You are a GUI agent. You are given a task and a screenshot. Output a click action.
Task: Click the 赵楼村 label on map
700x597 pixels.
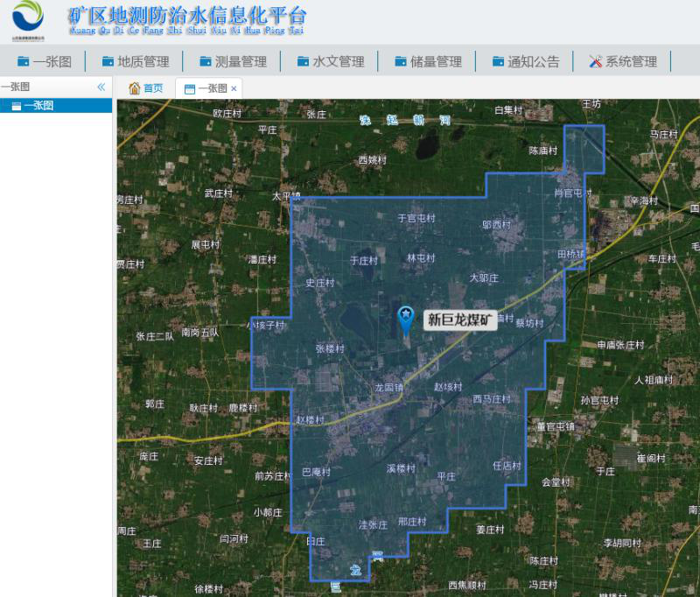(310, 419)
